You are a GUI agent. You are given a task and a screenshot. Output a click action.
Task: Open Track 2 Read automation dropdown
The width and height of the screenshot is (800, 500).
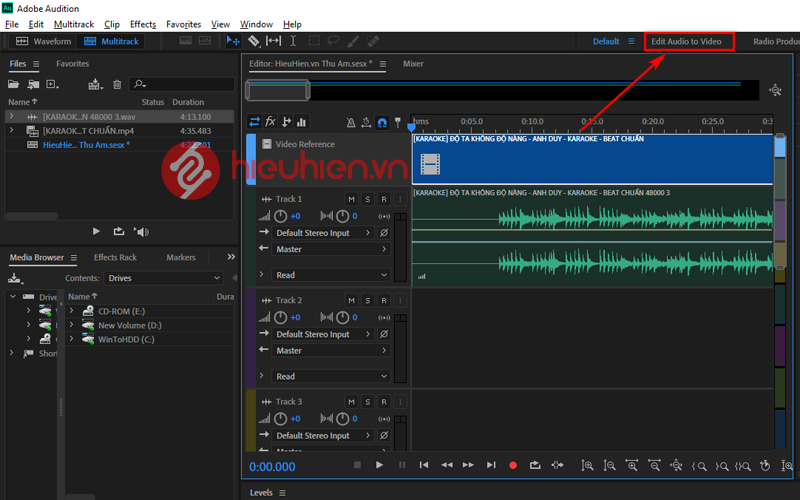point(331,377)
